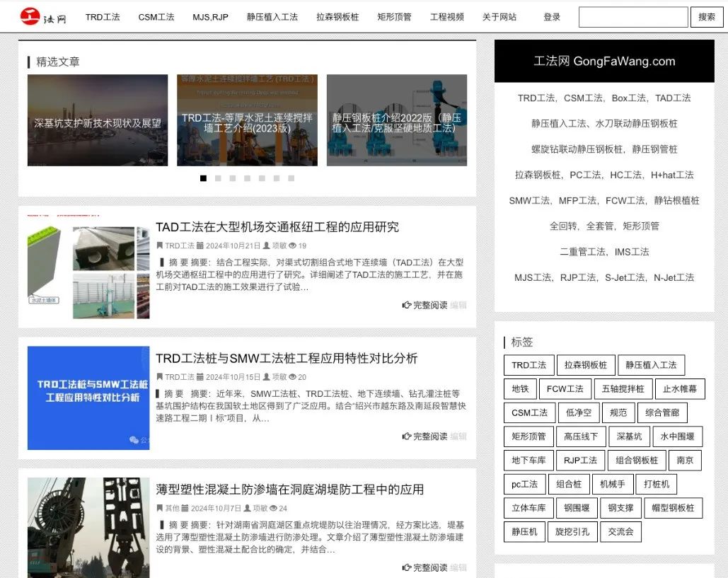Click the 其他 category on the 防渗墙 article
Viewport: 728px width, 578px height.
tap(172, 509)
